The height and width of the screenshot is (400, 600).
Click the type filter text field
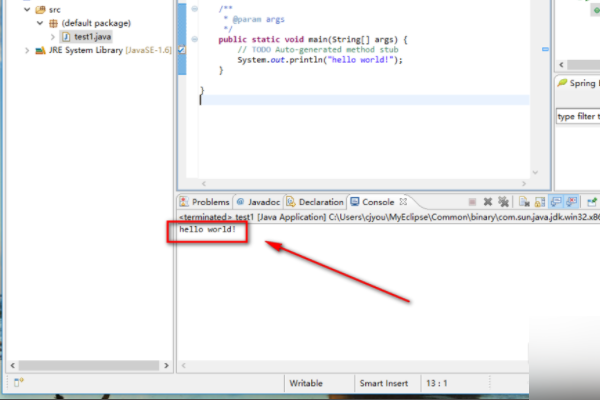click(577, 117)
